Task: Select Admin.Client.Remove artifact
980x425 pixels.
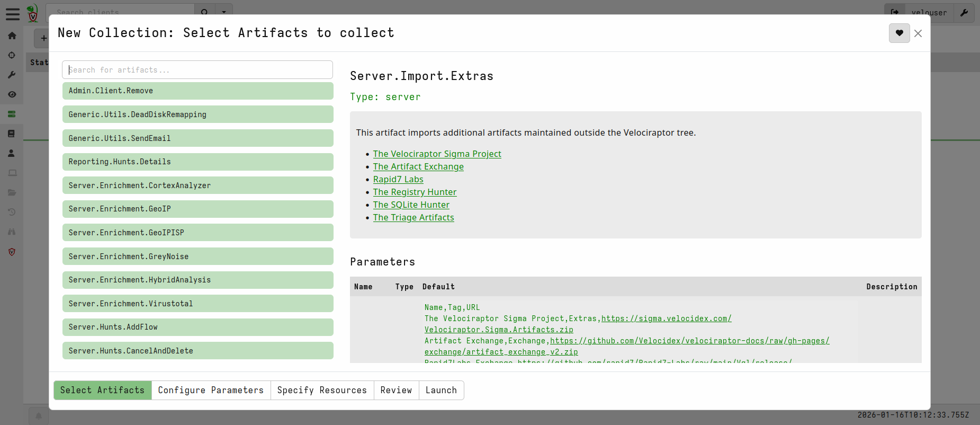Action: pos(197,91)
